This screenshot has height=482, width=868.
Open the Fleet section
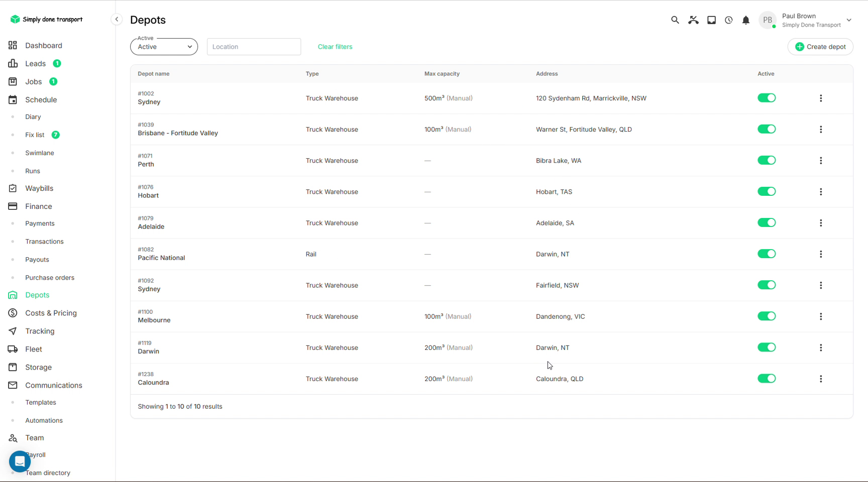click(34, 349)
